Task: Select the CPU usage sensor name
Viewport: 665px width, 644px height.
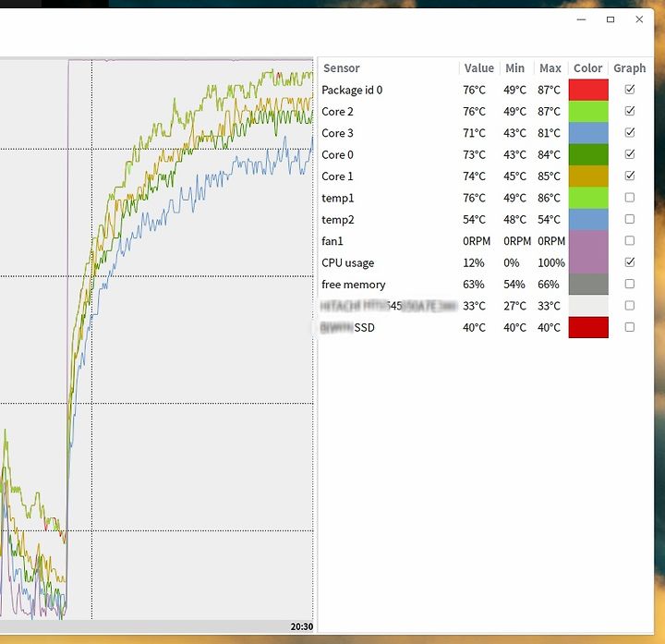Action: pyautogui.click(x=348, y=263)
